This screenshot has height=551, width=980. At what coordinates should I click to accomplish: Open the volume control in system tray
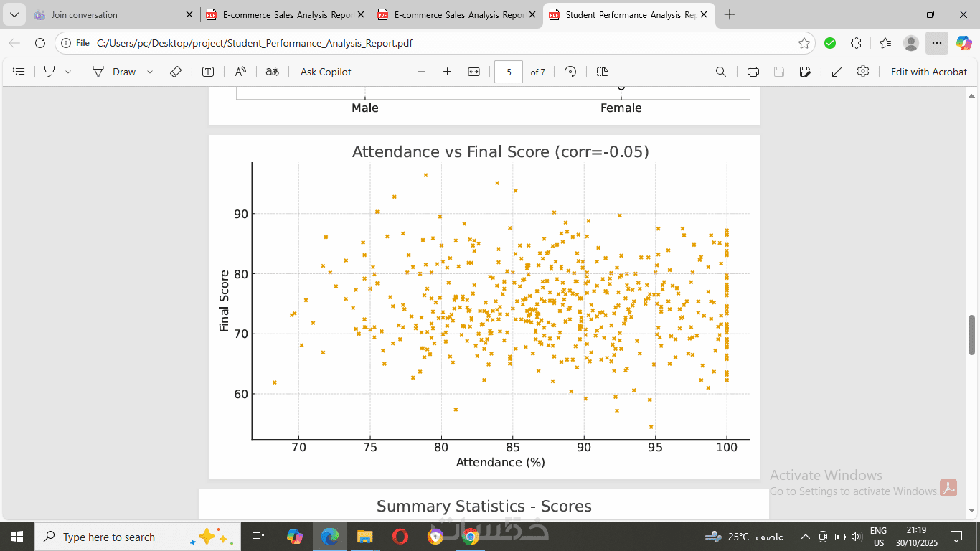[857, 537]
